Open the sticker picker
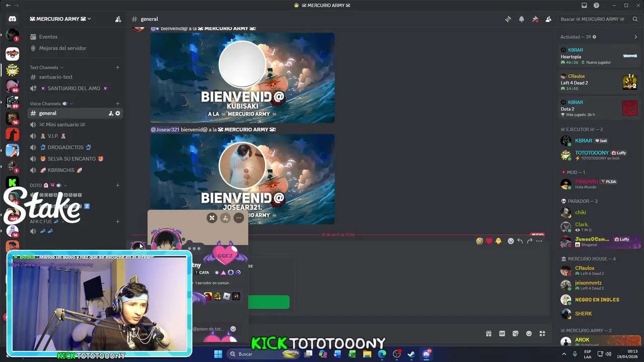Image resolution: width=644 pixels, height=362 pixels. tap(515, 333)
